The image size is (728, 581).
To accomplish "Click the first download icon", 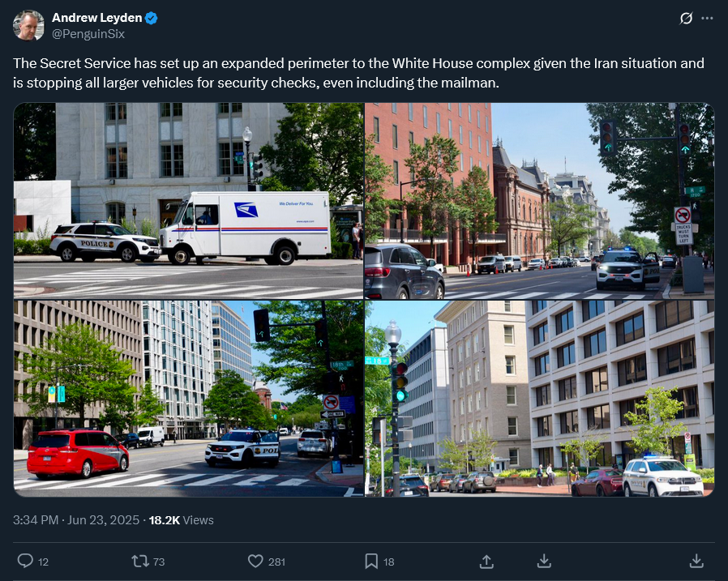I will tap(544, 561).
